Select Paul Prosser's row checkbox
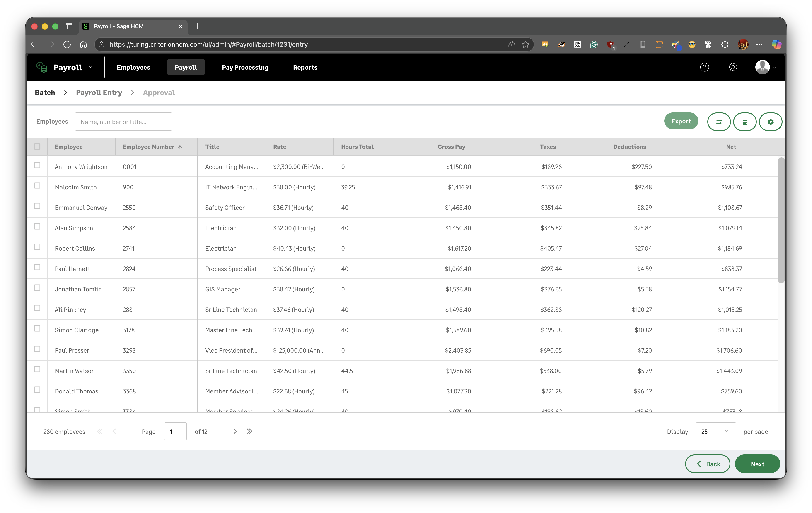Screen dimensions: 812x513 click(x=37, y=349)
